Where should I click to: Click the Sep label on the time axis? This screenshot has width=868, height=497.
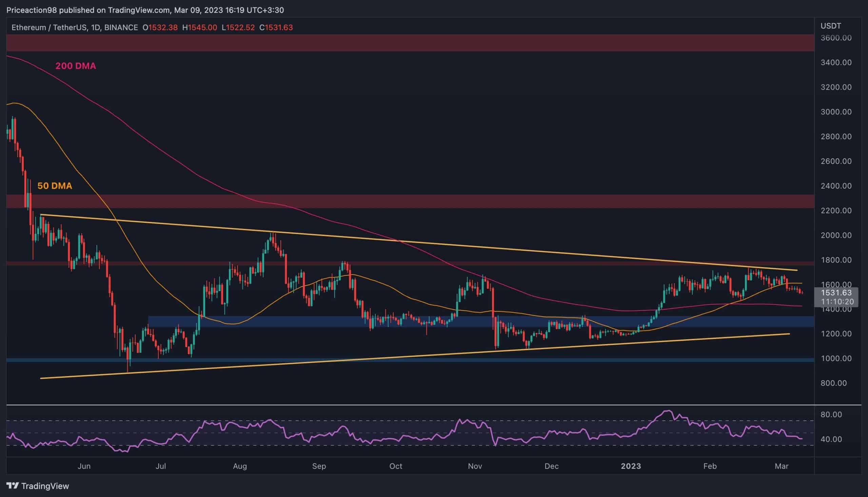click(x=320, y=465)
